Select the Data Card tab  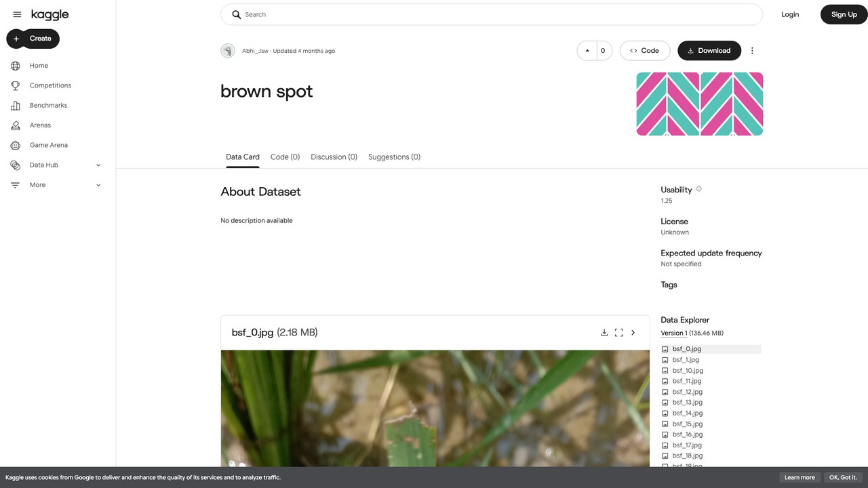tap(243, 157)
